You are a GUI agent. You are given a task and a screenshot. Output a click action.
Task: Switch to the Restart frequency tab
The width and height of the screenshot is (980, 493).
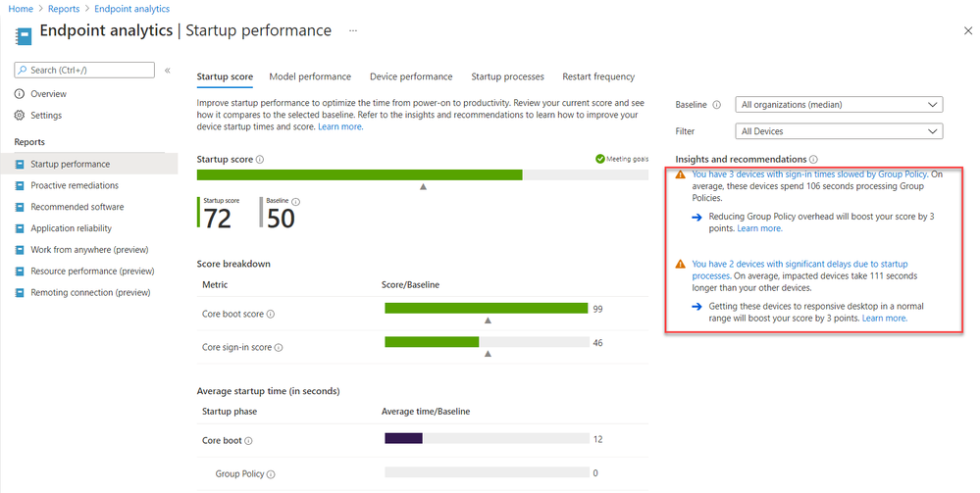(x=598, y=76)
